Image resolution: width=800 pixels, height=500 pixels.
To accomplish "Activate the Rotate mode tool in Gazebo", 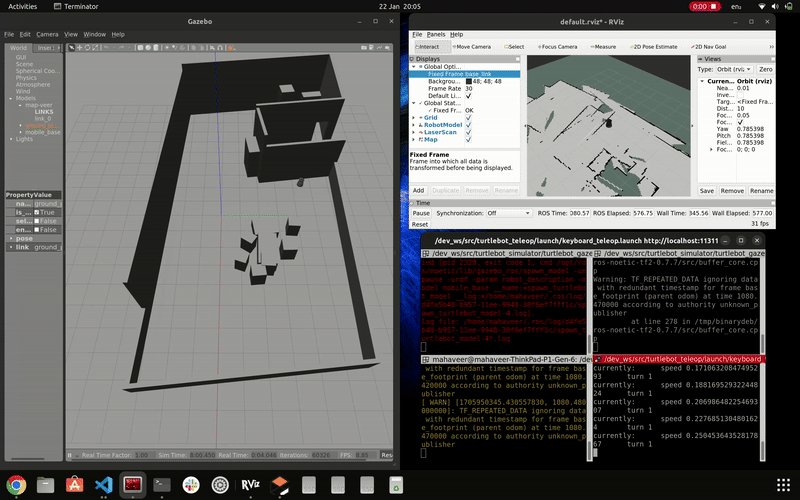I will click(87, 47).
